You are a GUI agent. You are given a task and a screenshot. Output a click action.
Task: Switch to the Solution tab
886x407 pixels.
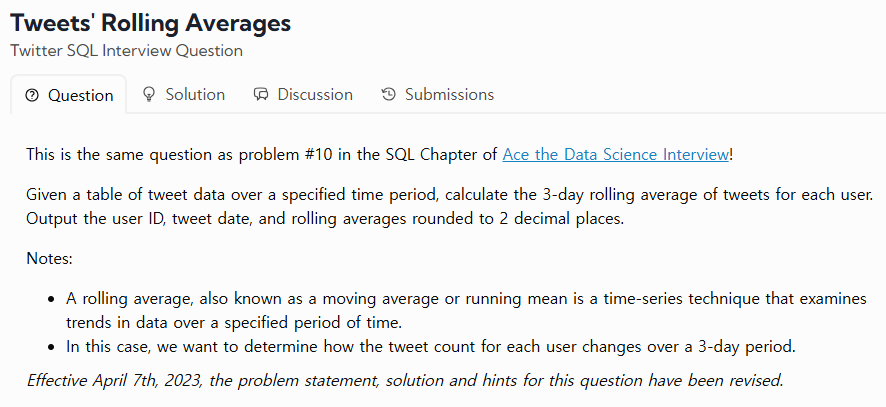195,94
